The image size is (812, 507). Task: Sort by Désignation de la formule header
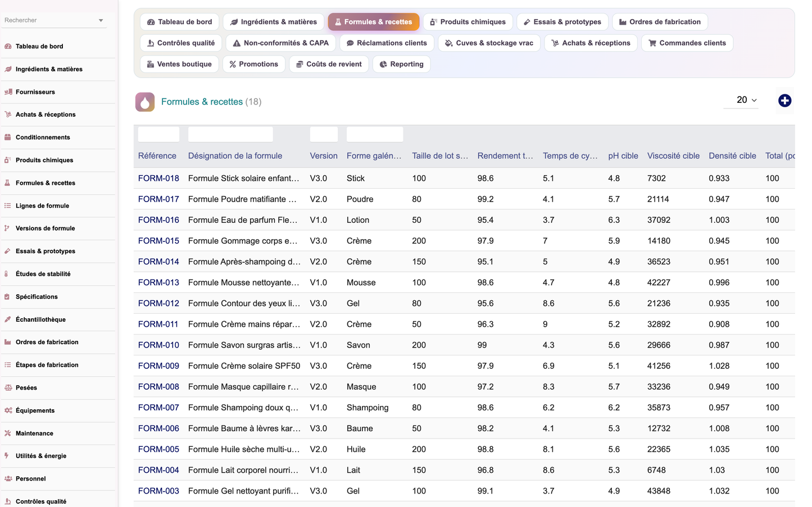tap(235, 156)
